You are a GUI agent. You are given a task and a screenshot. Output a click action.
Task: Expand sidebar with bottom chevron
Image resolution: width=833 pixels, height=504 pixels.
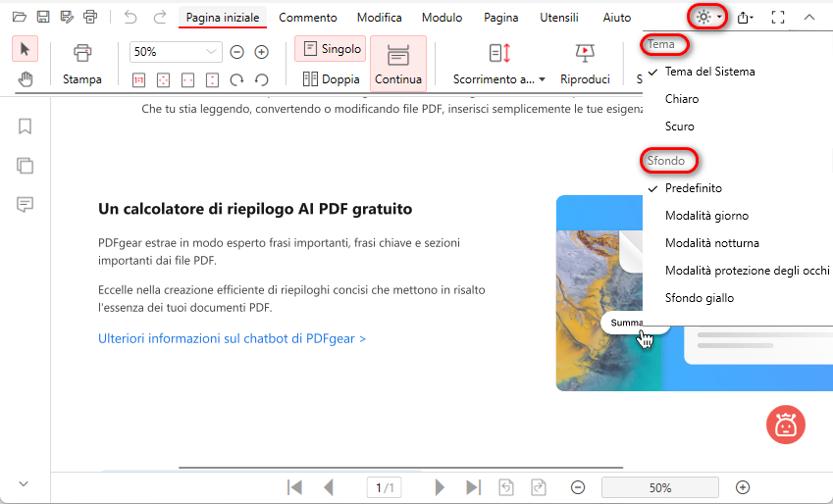[24, 483]
